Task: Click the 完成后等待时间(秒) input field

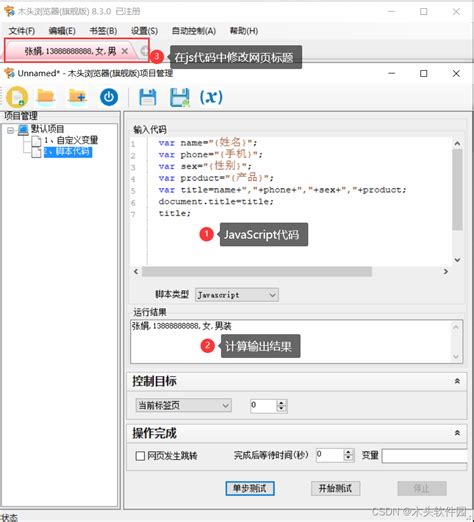Action: [330, 455]
